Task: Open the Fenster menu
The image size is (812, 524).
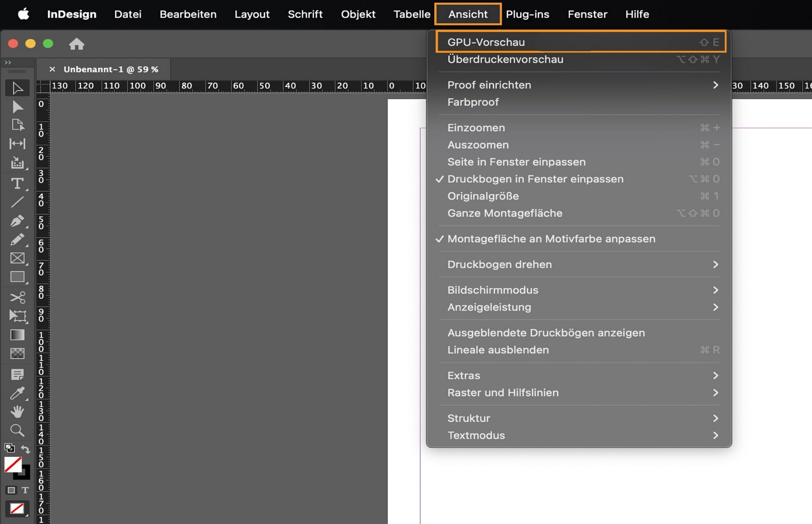Action: 587,14
